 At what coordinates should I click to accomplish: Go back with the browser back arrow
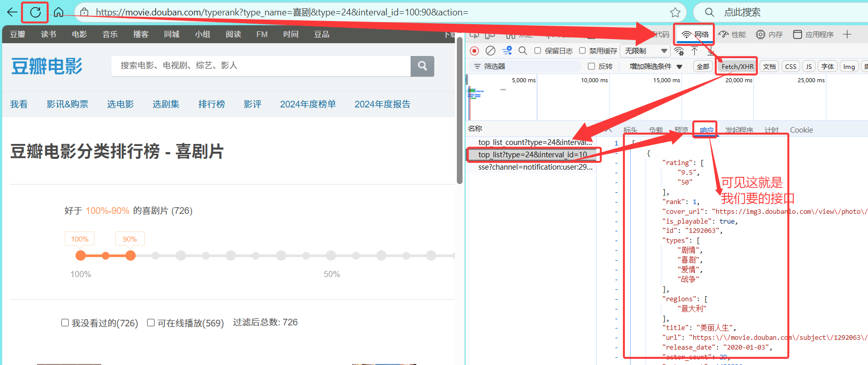pyautogui.click(x=12, y=12)
